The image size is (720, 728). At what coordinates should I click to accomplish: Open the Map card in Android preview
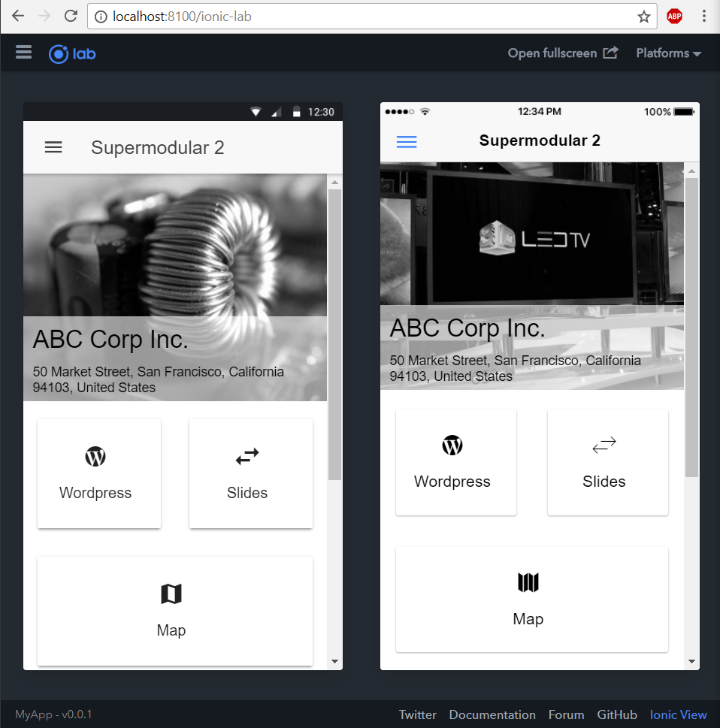click(175, 611)
